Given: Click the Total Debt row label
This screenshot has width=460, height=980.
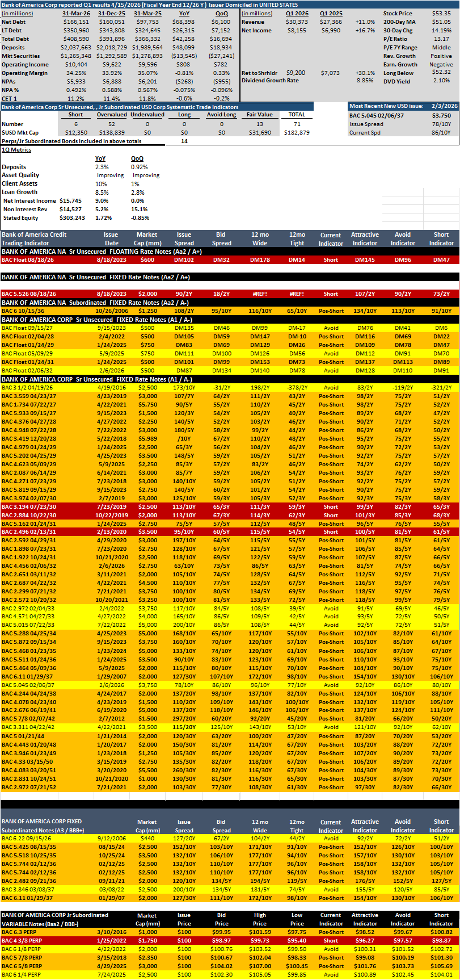Looking at the screenshot, I should [x=15, y=39].
